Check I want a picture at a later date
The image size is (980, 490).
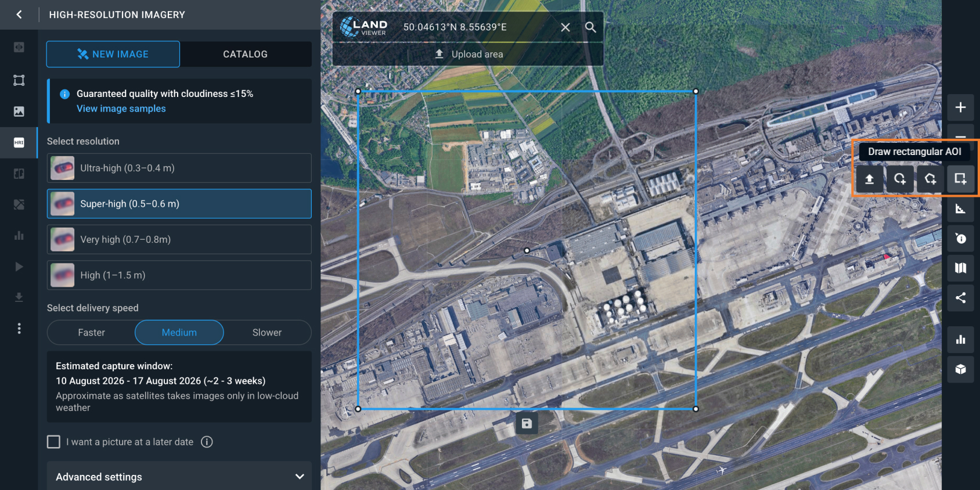(53, 442)
